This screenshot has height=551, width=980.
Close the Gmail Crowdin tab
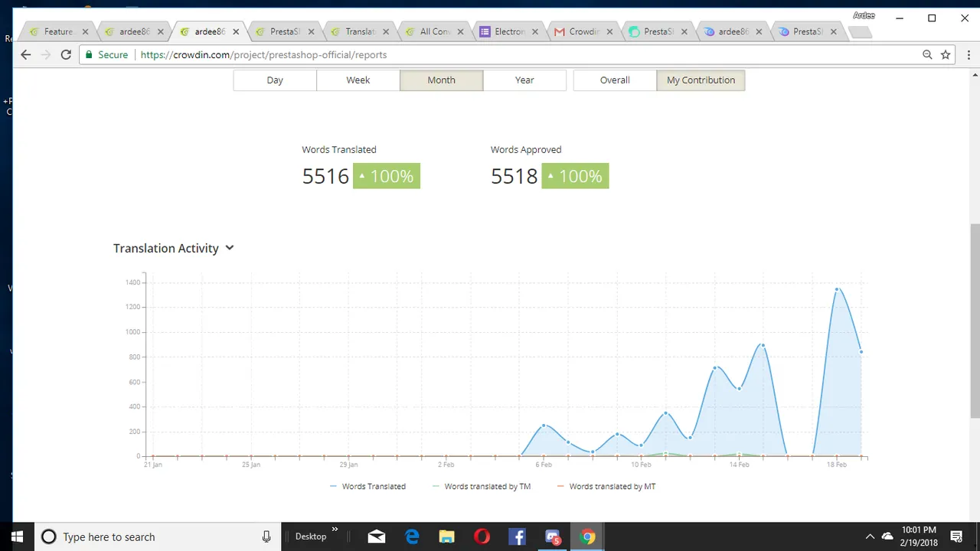(610, 32)
